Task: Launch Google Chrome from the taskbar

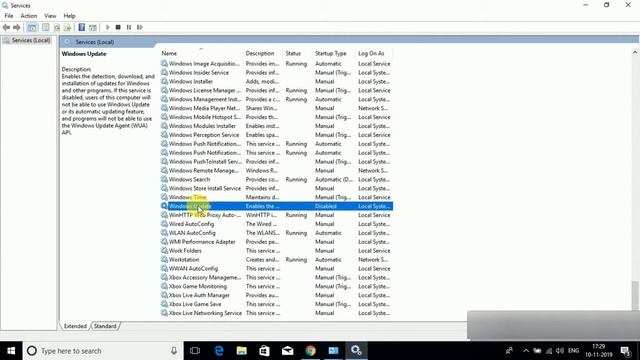Action: click(311, 351)
